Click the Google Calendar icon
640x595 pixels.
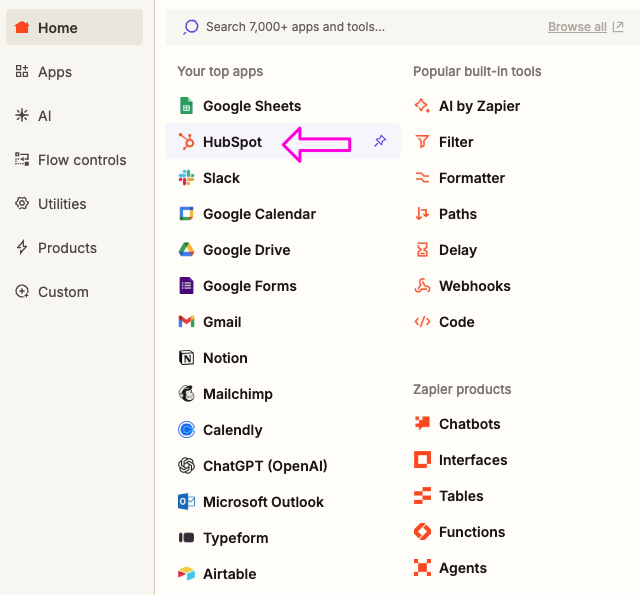(x=187, y=213)
